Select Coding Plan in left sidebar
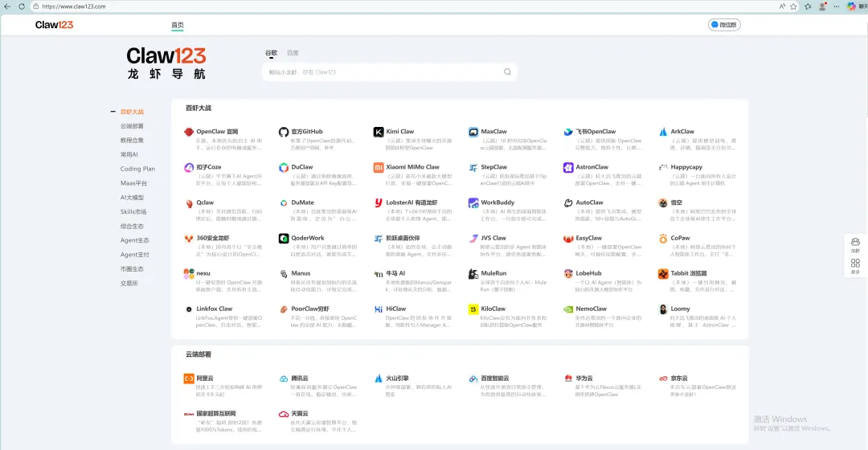The width and height of the screenshot is (868, 450). click(x=137, y=169)
